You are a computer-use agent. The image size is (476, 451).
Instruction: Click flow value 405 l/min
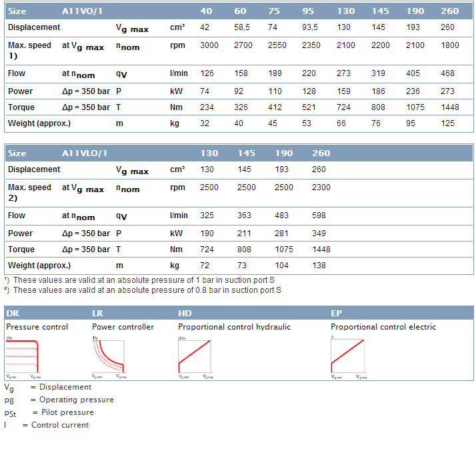[413, 73]
